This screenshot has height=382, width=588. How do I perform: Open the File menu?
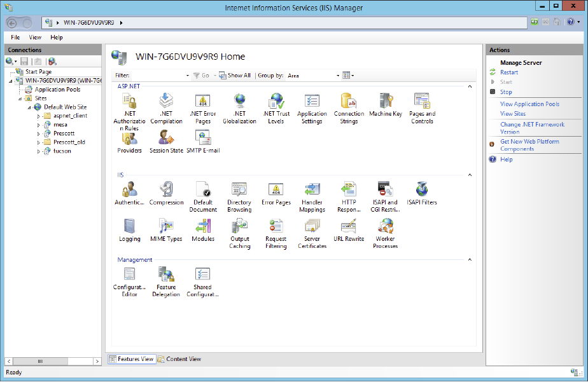(x=15, y=38)
